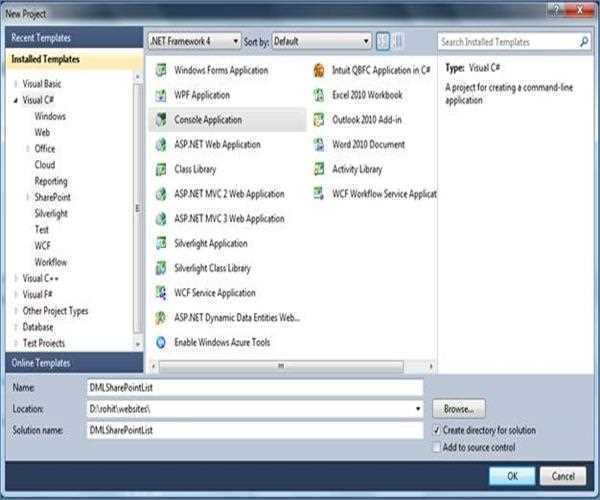Image resolution: width=600 pixels, height=500 pixels.
Task: Click the Word 2010 Document icon
Action: pos(318,144)
